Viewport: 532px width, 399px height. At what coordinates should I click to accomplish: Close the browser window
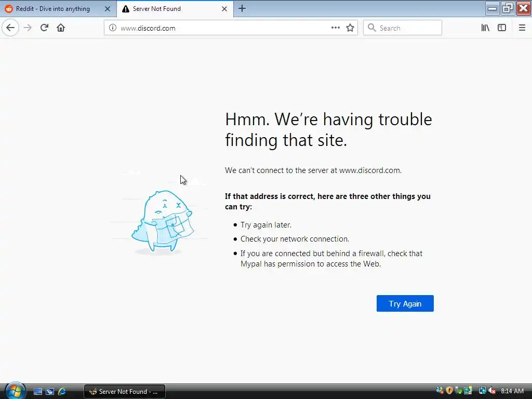(x=524, y=8)
